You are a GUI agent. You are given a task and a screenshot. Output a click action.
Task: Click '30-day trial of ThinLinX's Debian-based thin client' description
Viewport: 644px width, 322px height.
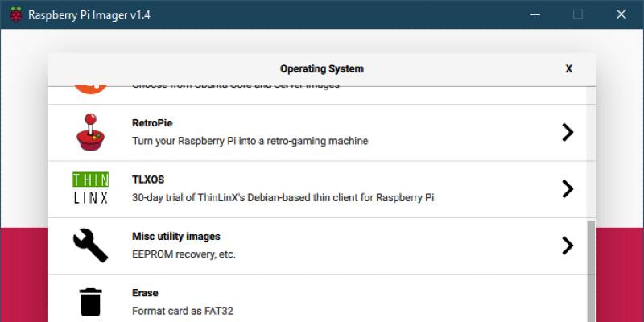(283, 197)
